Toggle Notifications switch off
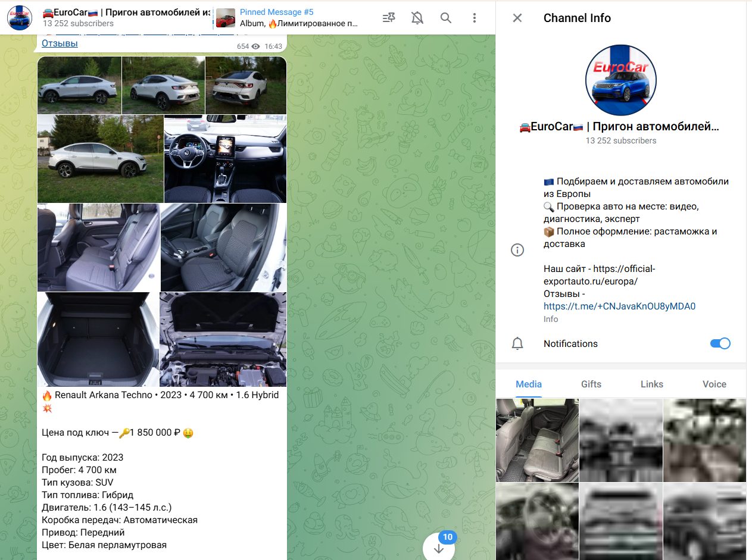The width and height of the screenshot is (752, 560). 719,343
